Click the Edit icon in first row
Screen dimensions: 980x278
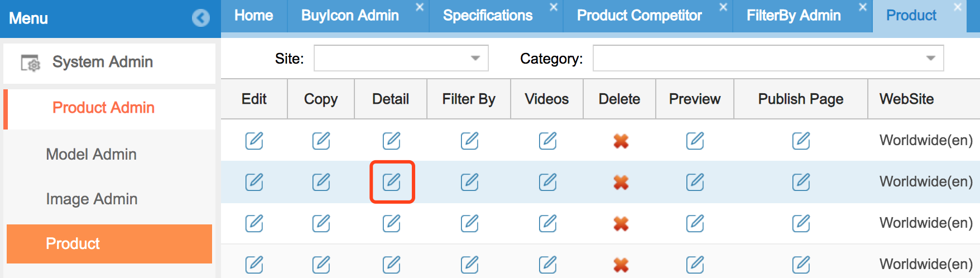click(x=254, y=141)
